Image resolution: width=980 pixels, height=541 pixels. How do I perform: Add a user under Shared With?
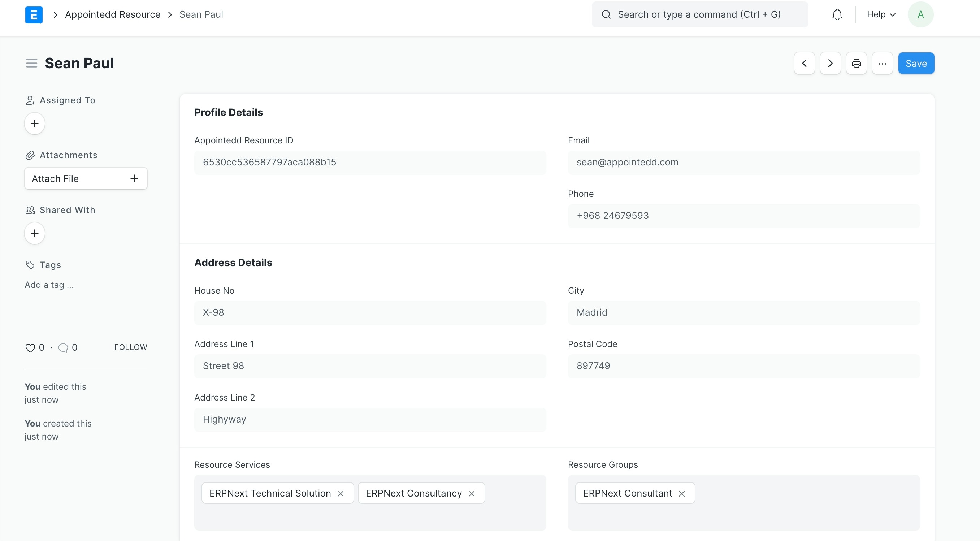[35, 233]
